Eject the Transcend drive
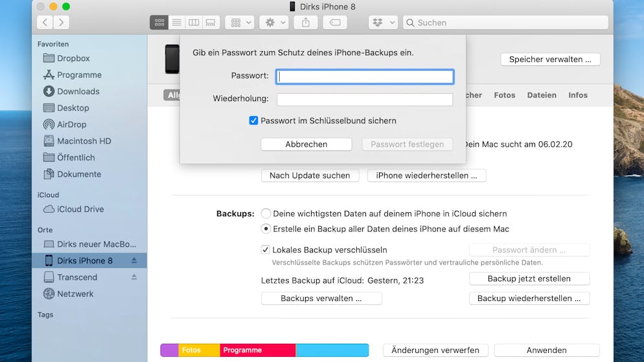The height and width of the screenshot is (362, 644). click(134, 277)
